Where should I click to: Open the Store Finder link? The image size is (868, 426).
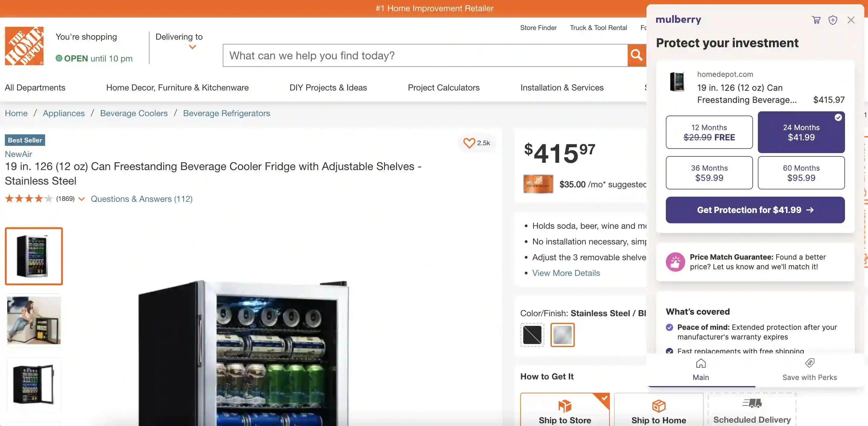point(538,28)
